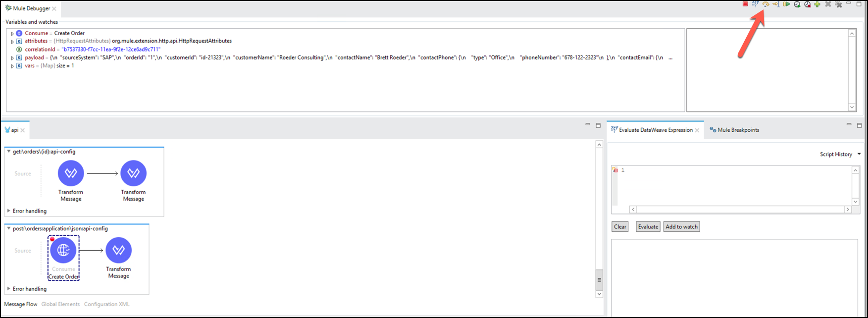The height and width of the screenshot is (318, 868).
Task: Collapse the post orders api-config flow
Action: coord(8,228)
